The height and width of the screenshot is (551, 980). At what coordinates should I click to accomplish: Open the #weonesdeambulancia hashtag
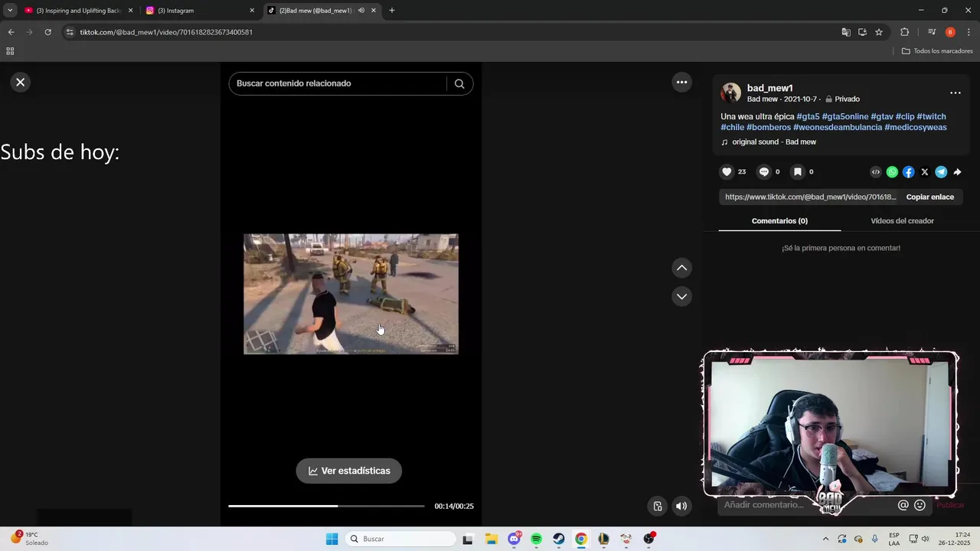point(838,127)
